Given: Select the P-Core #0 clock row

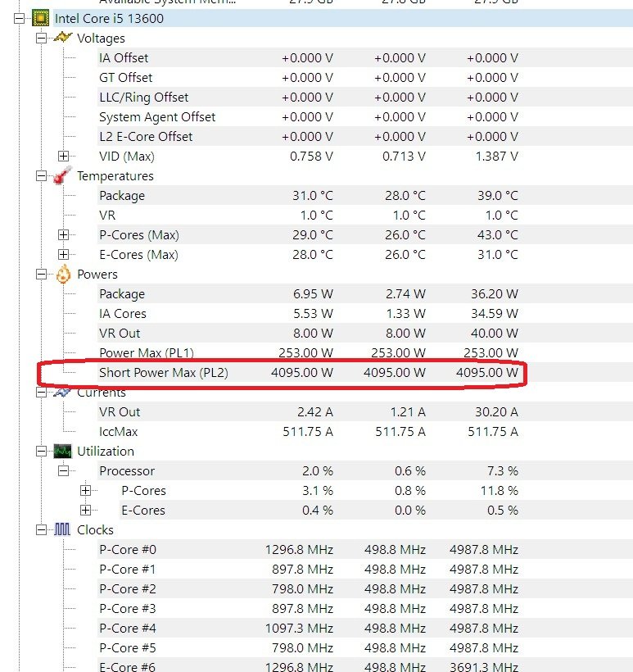Looking at the screenshot, I should tap(365, 549).
